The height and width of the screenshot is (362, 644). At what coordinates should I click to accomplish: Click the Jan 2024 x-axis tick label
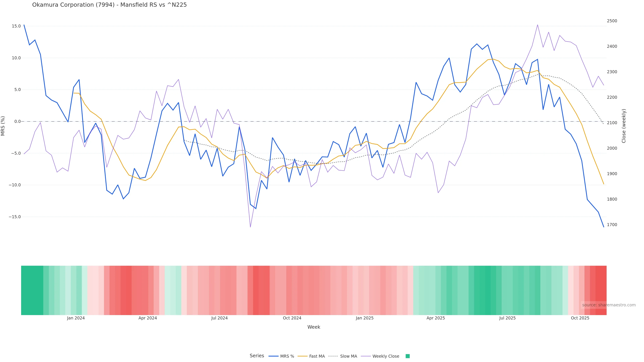tap(76, 318)
